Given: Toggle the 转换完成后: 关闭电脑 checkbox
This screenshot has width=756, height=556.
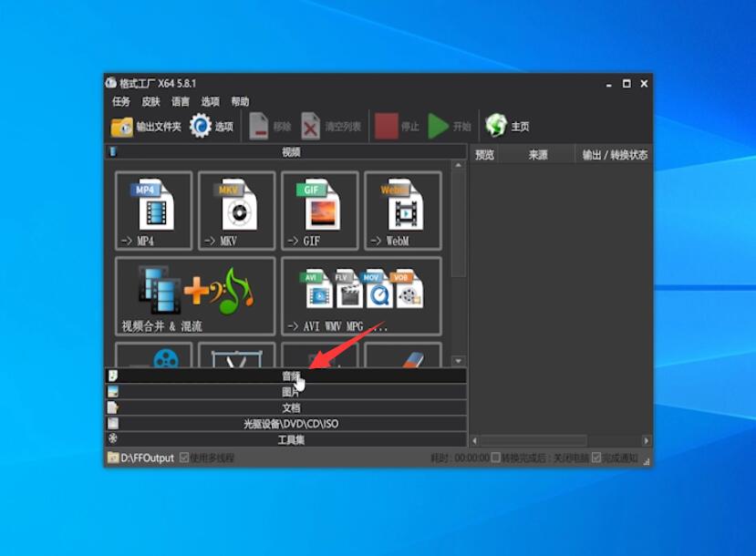Looking at the screenshot, I should pos(495,458).
